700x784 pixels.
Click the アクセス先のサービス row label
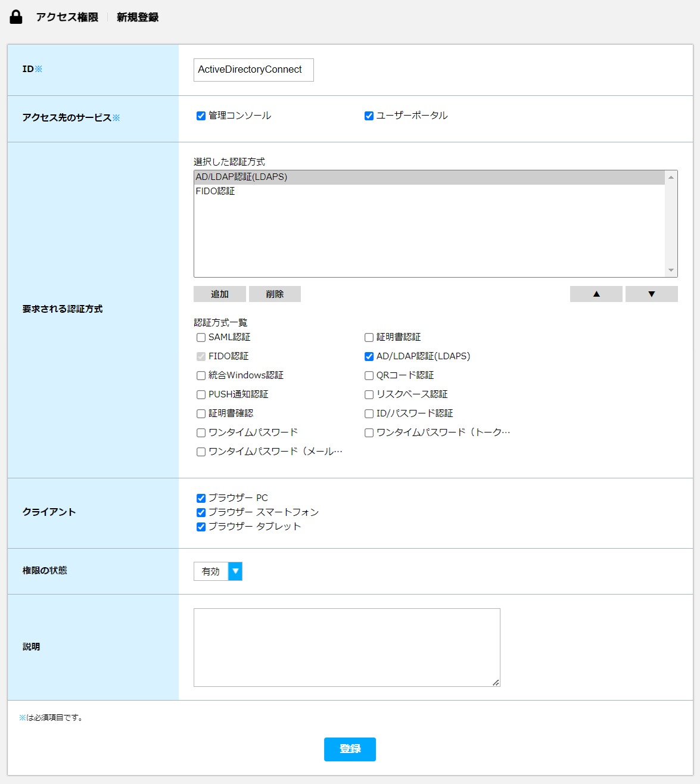71,118
